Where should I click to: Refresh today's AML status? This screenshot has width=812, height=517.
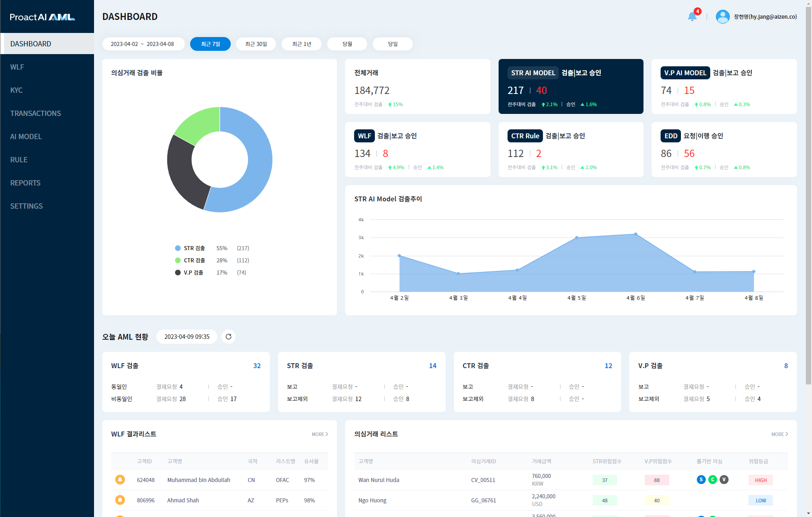point(228,336)
